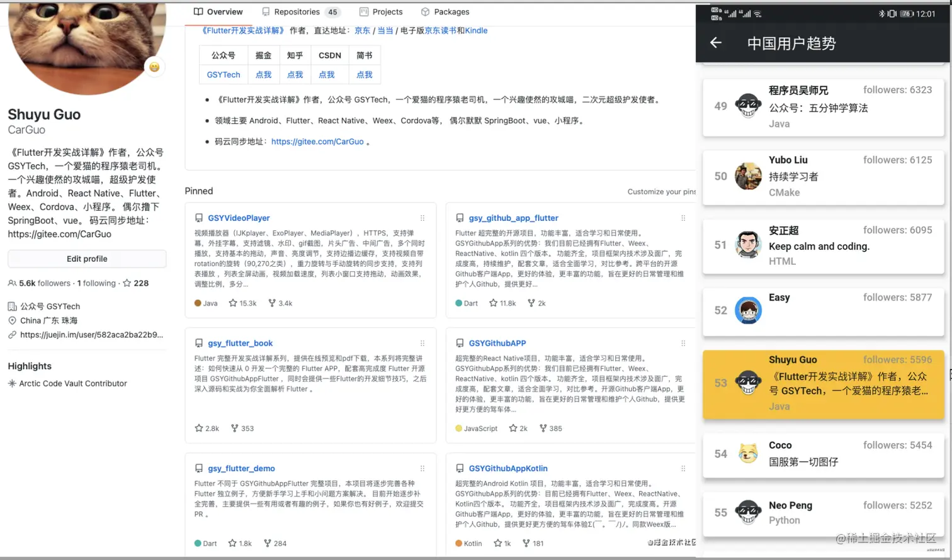Tap the avatar of 安正超

[x=748, y=245]
